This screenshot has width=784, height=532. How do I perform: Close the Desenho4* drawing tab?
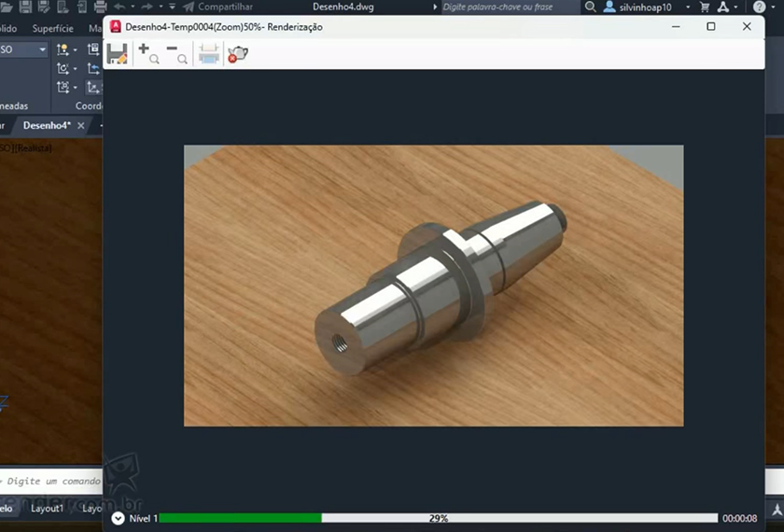pyautogui.click(x=81, y=125)
